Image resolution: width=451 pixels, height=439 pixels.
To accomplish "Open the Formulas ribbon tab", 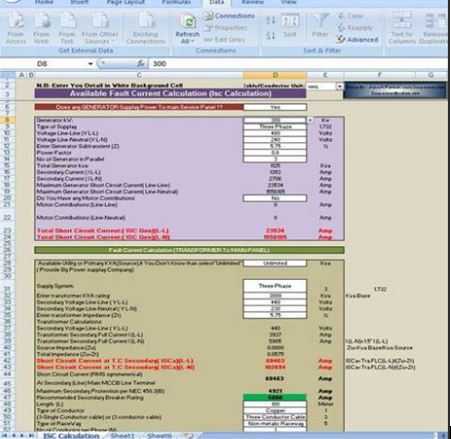I will [x=176, y=2].
